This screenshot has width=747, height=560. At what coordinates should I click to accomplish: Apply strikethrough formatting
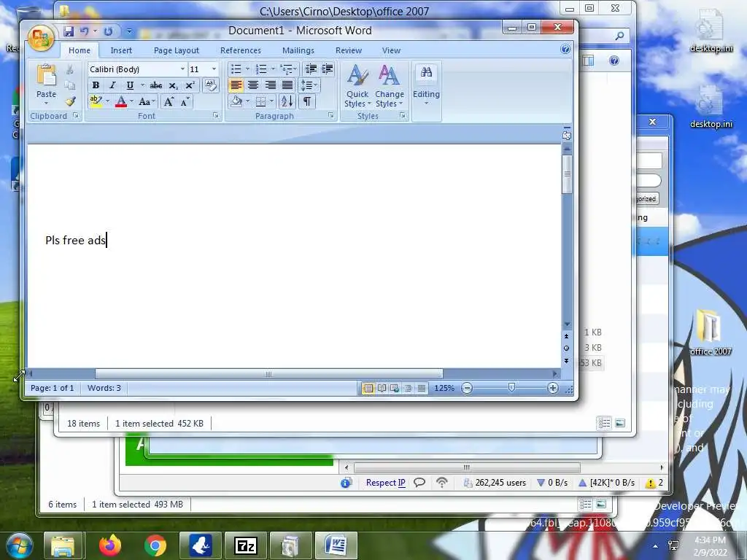156,85
